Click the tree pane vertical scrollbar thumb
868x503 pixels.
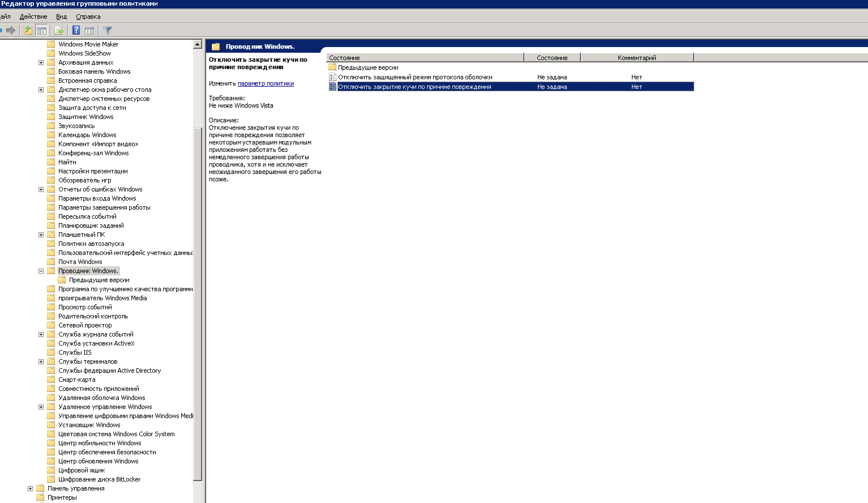point(198,305)
